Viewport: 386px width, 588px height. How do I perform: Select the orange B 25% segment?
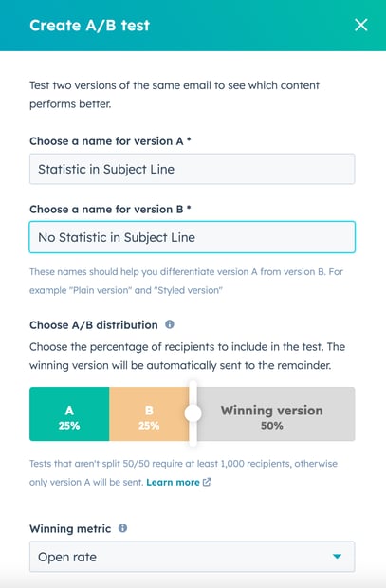click(x=149, y=414)
